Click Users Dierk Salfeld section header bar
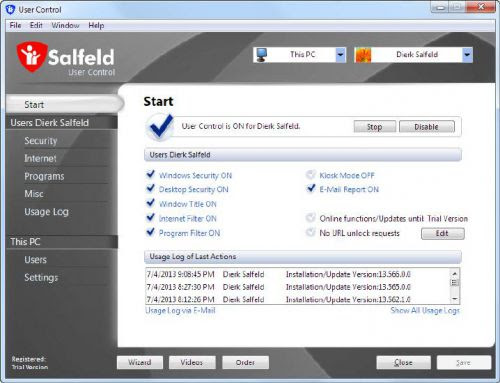Screen dimensions: 500x383 (x=303, y=155)
